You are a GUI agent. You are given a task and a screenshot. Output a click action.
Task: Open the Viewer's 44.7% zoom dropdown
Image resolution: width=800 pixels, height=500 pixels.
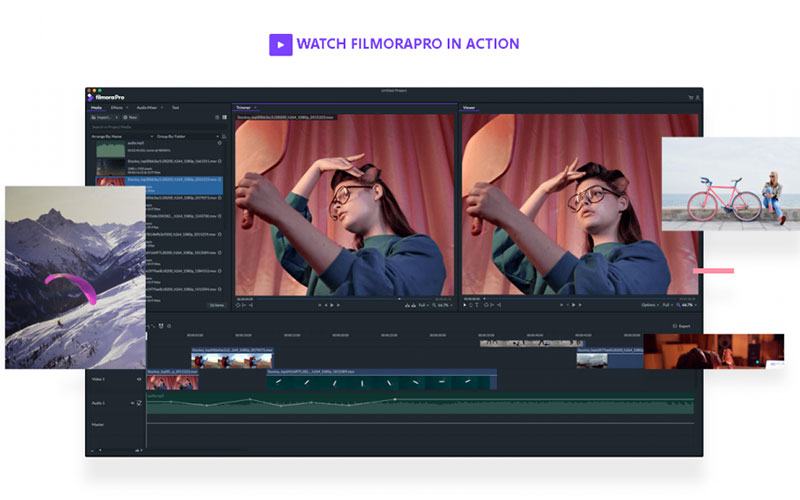pyautogui.click(x=686, y=305)
